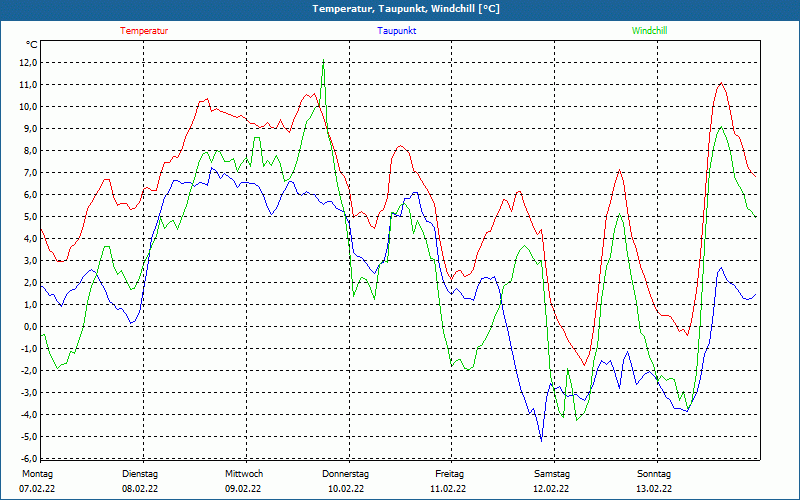Click the 12.02.22 date label
The height and width of the screenshot is (500, 800).
551,489
